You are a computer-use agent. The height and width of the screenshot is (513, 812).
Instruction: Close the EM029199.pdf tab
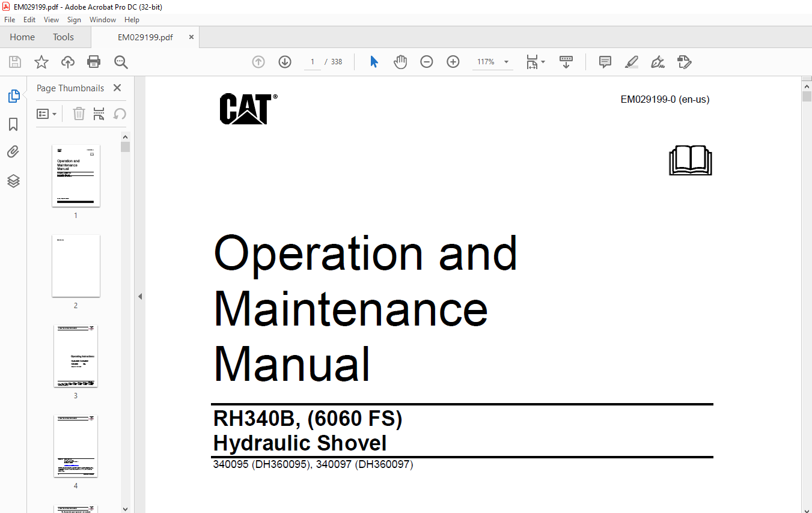click(192, 37)
